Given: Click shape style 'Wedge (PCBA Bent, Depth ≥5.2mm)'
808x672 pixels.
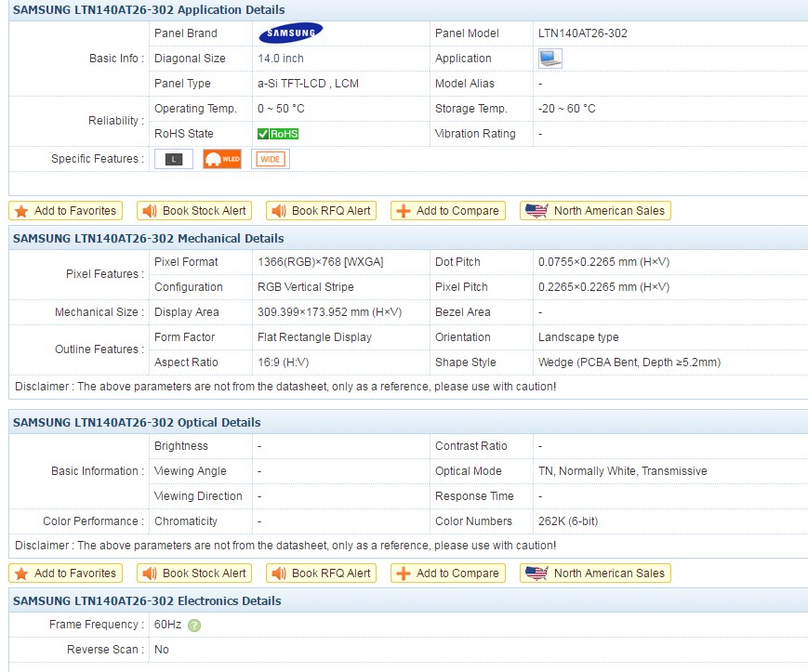Looking at the screenshot, I should tap(629, 362).
